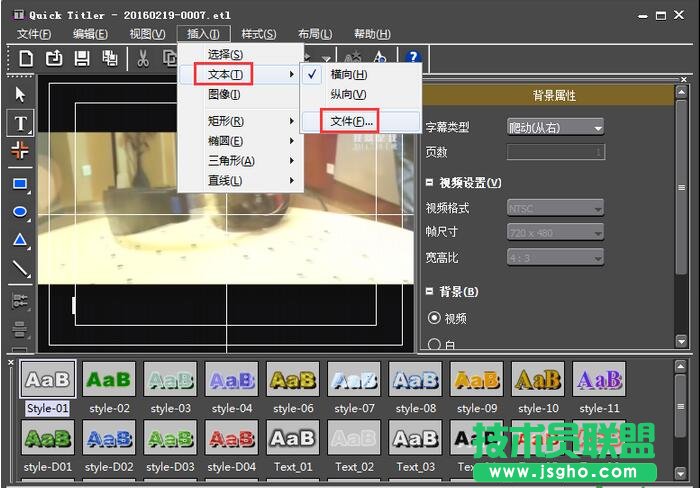The image size is (700, 488).
Task: Click the New document toolbar icon
Action: point(26,58)
